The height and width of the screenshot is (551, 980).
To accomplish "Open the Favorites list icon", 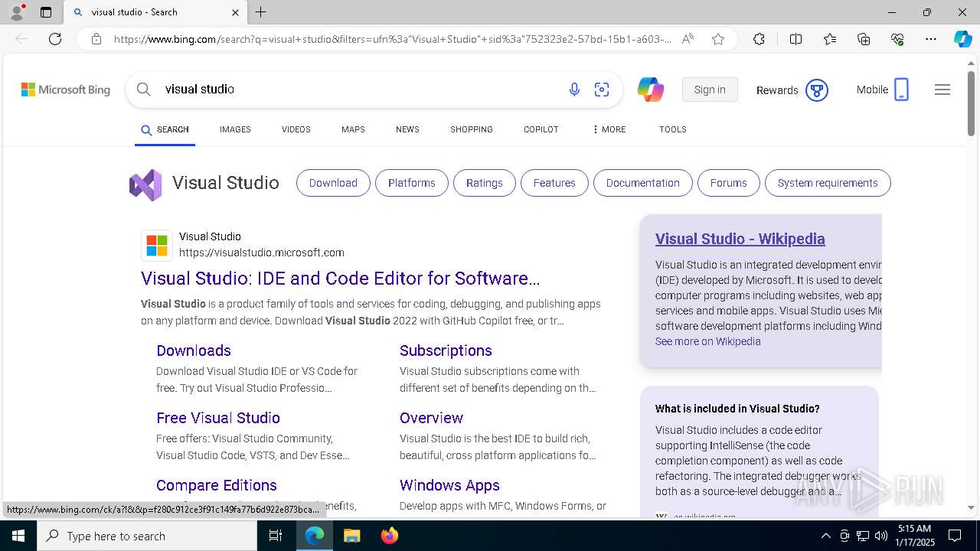I will [x=830, y=39].
